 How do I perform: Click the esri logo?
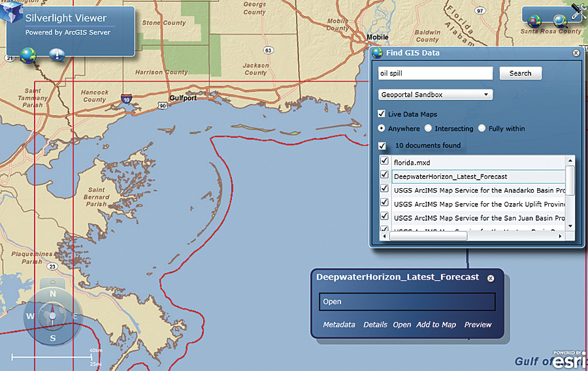(569, 360)
